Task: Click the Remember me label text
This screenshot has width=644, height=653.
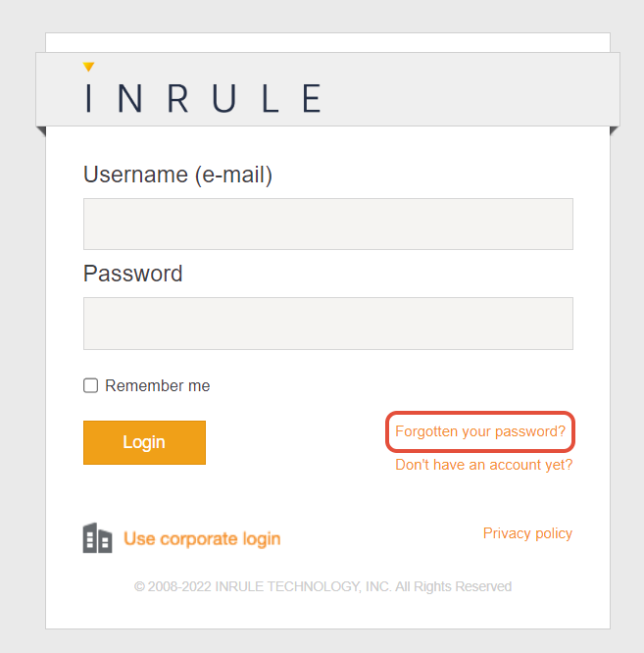Action: tap(158, 386)
